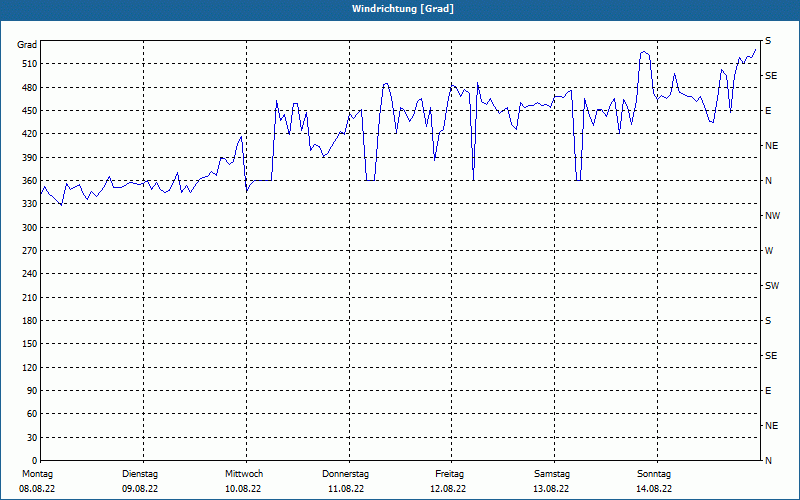The image size is (800, 500).
Task: Click the 'SW' compass direction label
Action: coord(772,286)
